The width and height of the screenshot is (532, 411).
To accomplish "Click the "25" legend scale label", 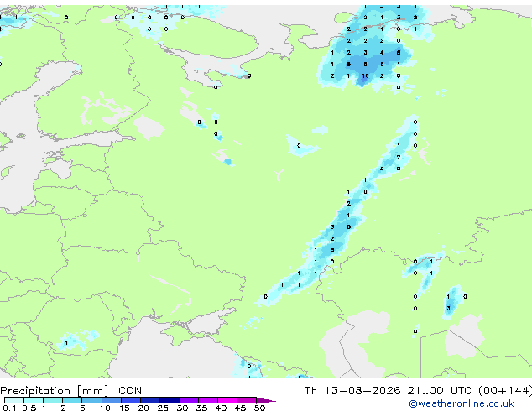I will click(x=163, y=408).
